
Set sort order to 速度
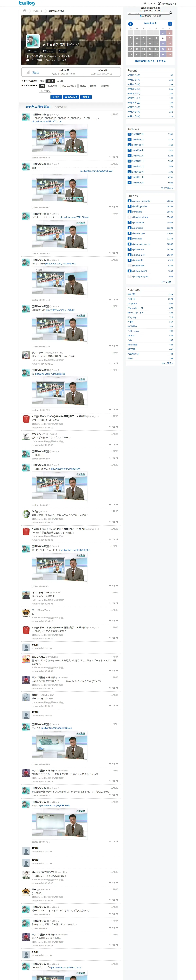pos(42,81)
